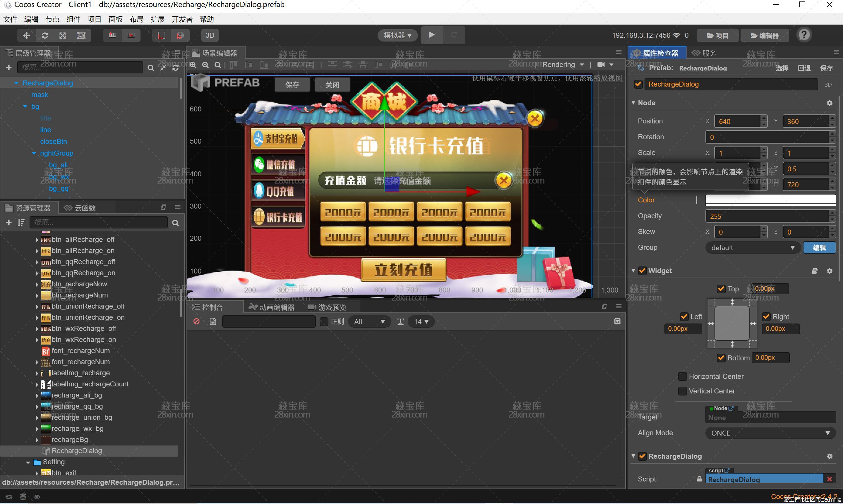The image size is (843, 504).
Task: Open the simulator platform dropdown
Action: [x=397, y=35]
